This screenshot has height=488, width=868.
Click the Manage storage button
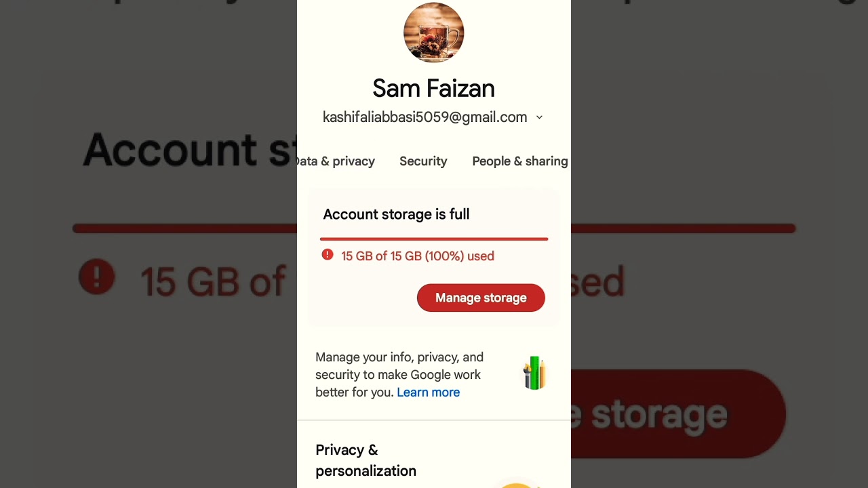coord(481,298)
